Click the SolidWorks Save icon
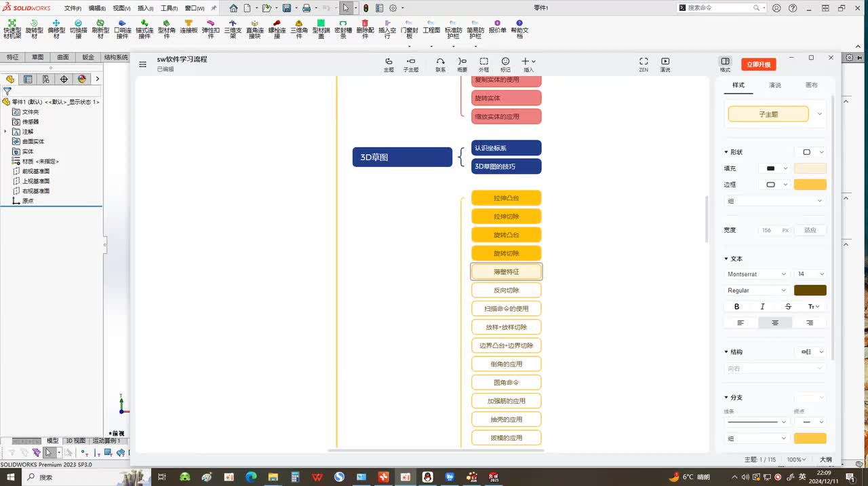 pos(286,8)
